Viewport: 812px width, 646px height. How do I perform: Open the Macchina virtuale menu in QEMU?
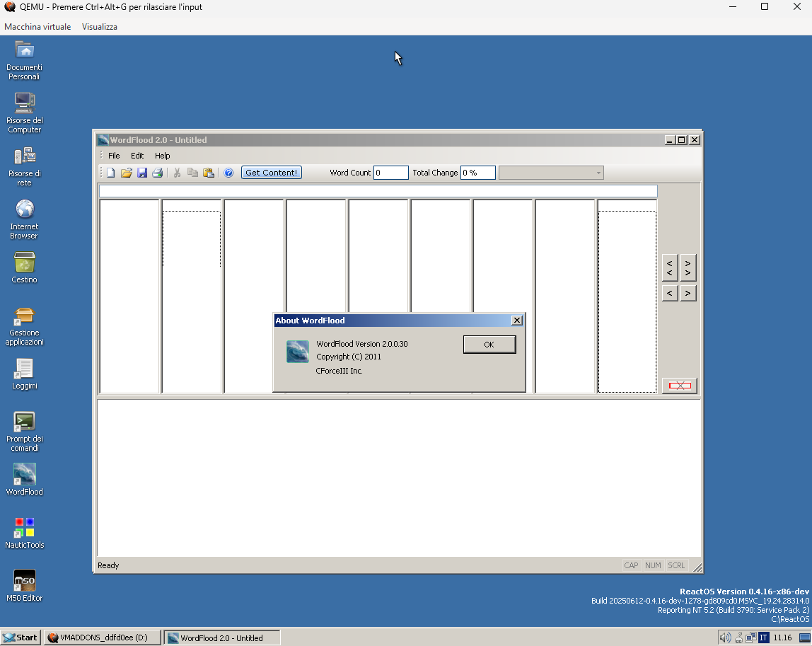pos(37,27)
